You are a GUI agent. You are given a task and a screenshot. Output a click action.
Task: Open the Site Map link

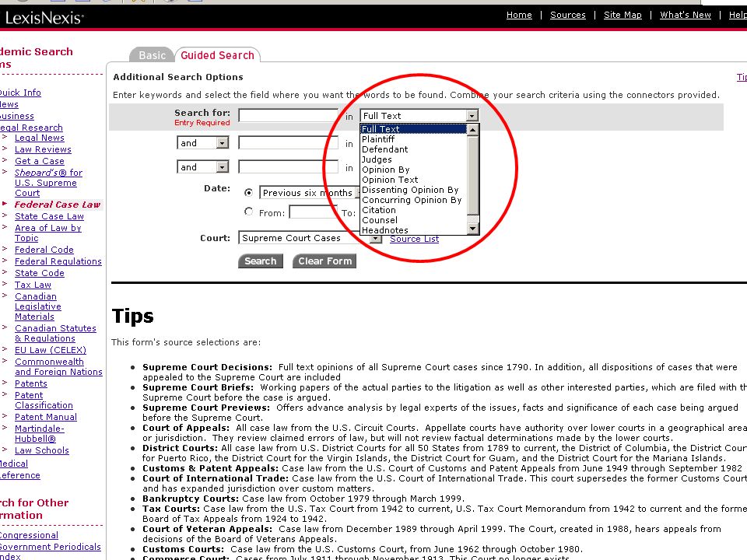tap(622, 15)
